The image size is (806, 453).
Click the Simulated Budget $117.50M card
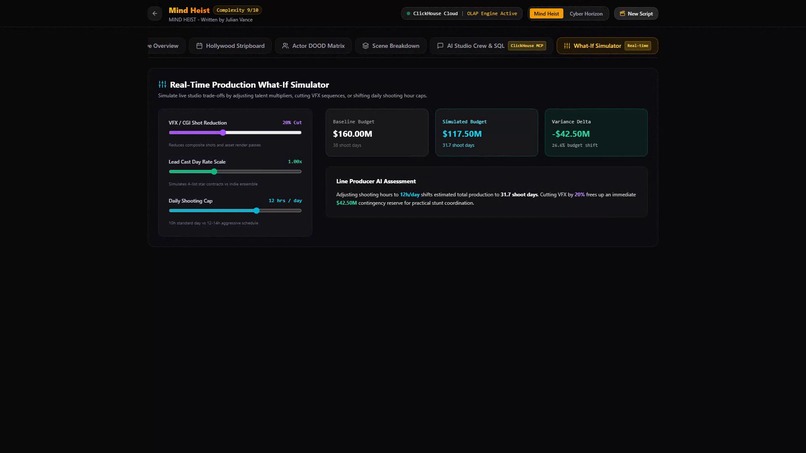click(486, 133)
